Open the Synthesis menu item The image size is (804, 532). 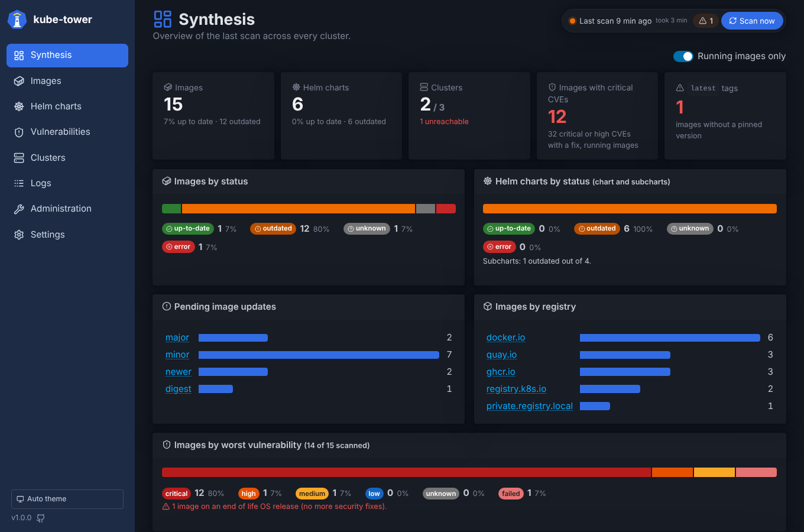click(x=67, y=56)
